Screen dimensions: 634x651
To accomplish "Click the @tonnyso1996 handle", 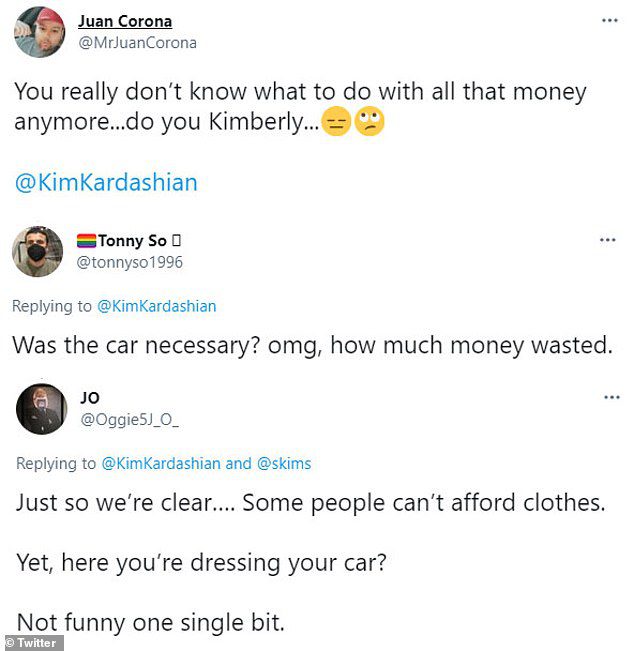I will 130,262.
